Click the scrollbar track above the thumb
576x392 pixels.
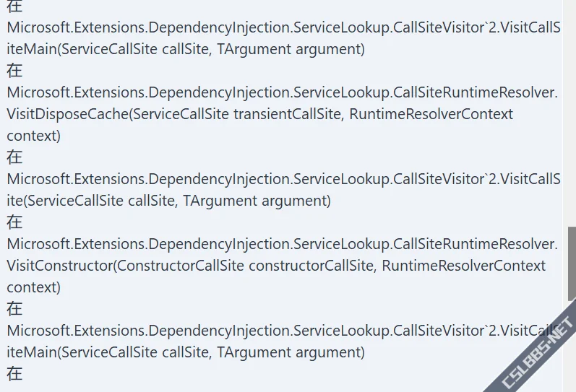pyautogui.click(x=572, y=113)
